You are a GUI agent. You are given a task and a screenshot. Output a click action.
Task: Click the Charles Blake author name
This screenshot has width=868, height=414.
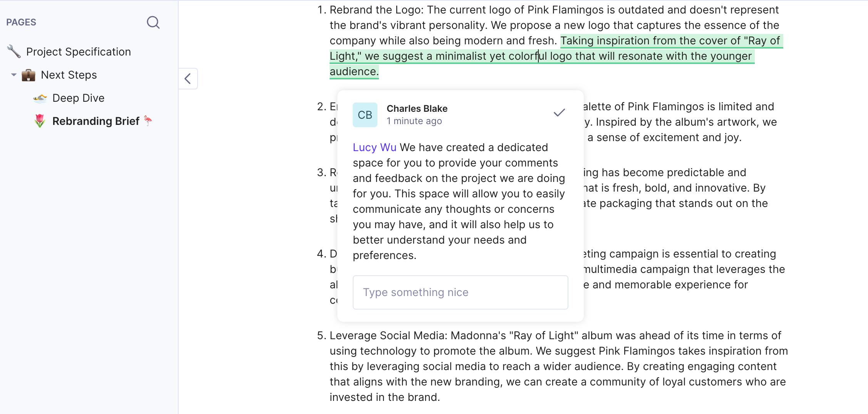417,109
